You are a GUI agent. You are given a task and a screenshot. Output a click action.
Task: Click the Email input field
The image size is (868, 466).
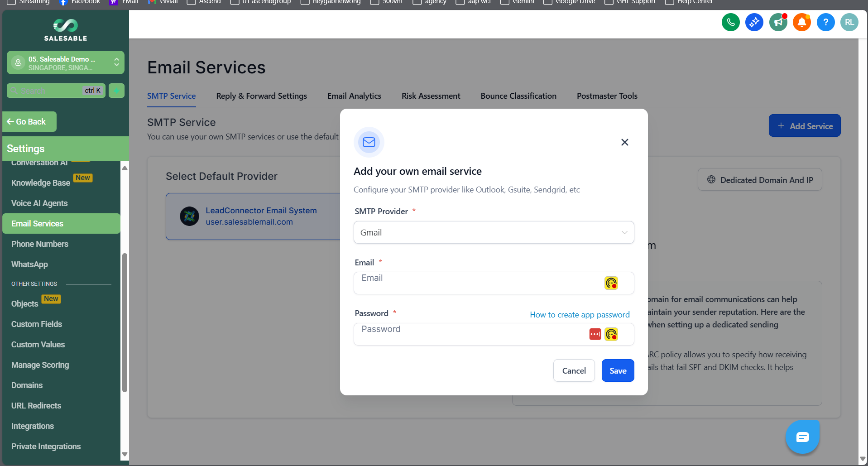click(494, 283)
